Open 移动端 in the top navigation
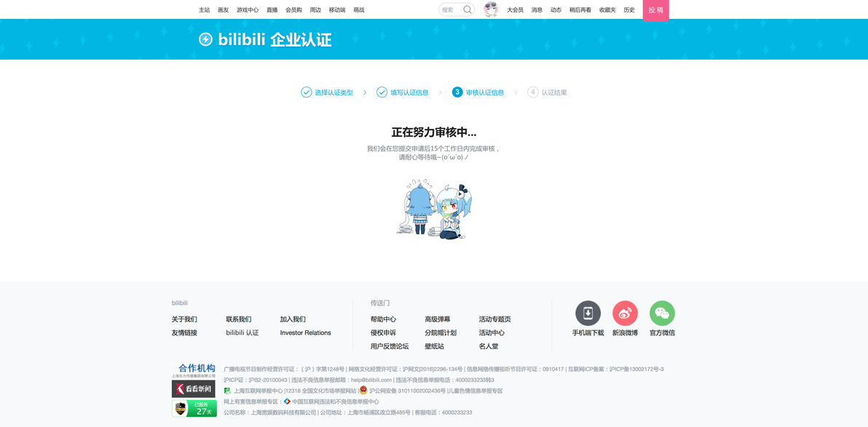Image resolution: width=868 pixels, height=427 pixels. [337, 10]
